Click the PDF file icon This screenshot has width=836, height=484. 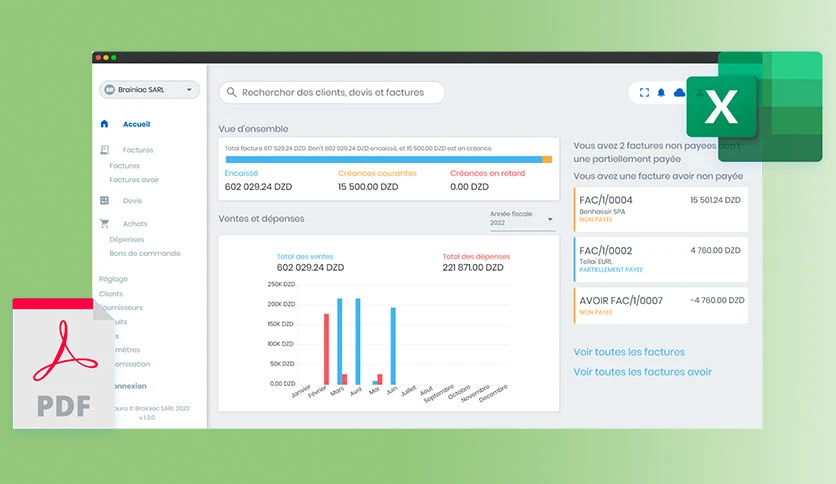click(x=63, y=363)
